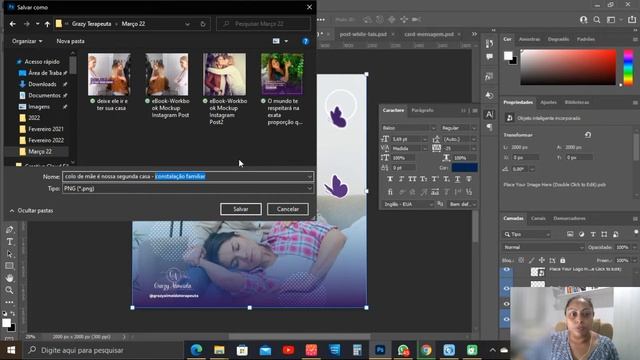Go back arrow in Salvar como dialog
The height and width of the screenshot is (360, 640).
pos(13,24)
